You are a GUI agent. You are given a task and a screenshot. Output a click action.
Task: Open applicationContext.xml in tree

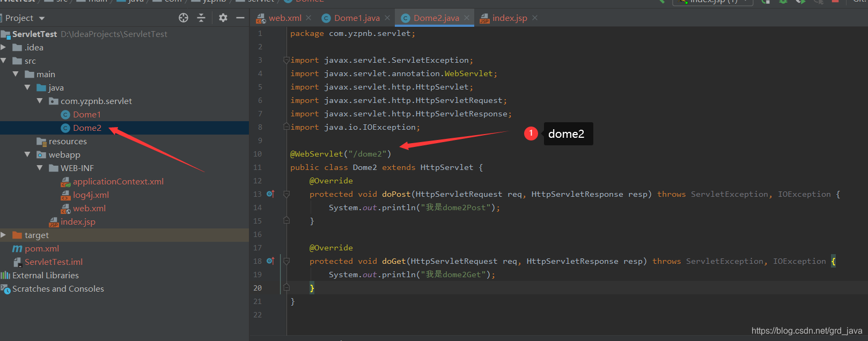[x=118, y=181]
